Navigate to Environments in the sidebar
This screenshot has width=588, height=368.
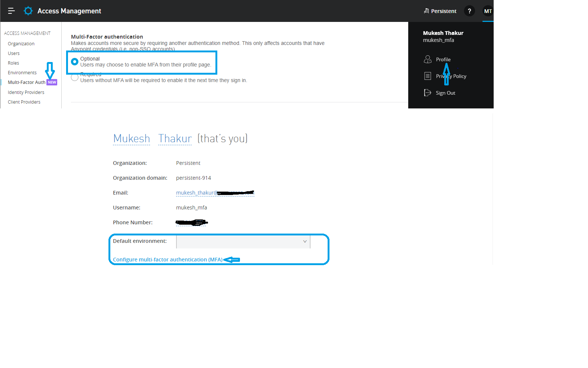tap(22, 72)
